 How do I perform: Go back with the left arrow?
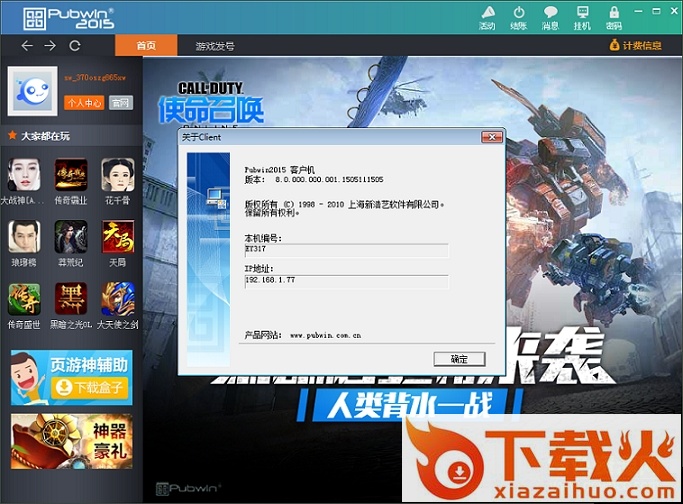pos(27,45)
